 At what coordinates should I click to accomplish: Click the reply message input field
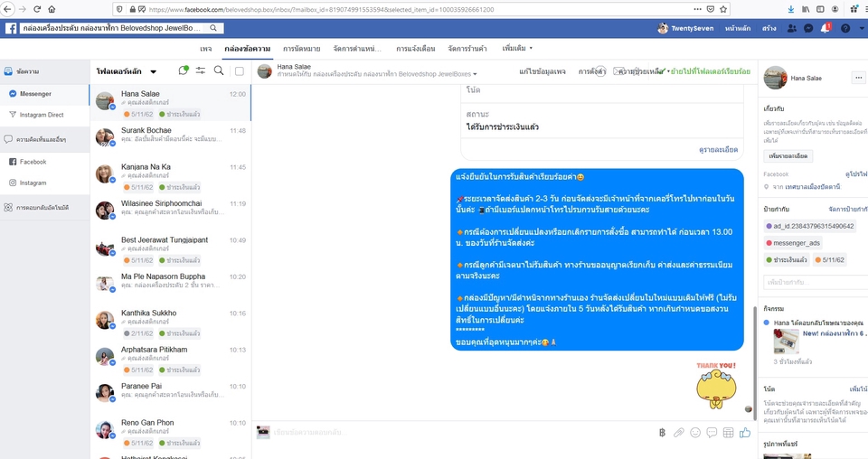(462, 432)
